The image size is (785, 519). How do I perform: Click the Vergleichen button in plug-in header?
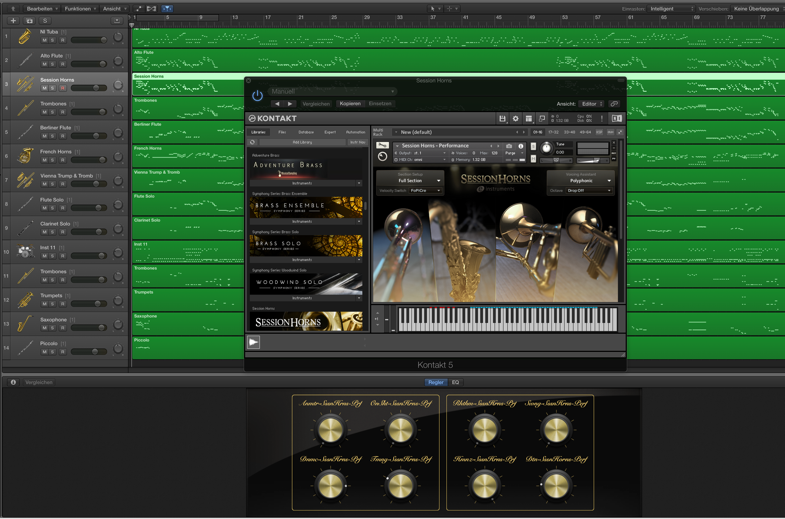tap(316, 104)
